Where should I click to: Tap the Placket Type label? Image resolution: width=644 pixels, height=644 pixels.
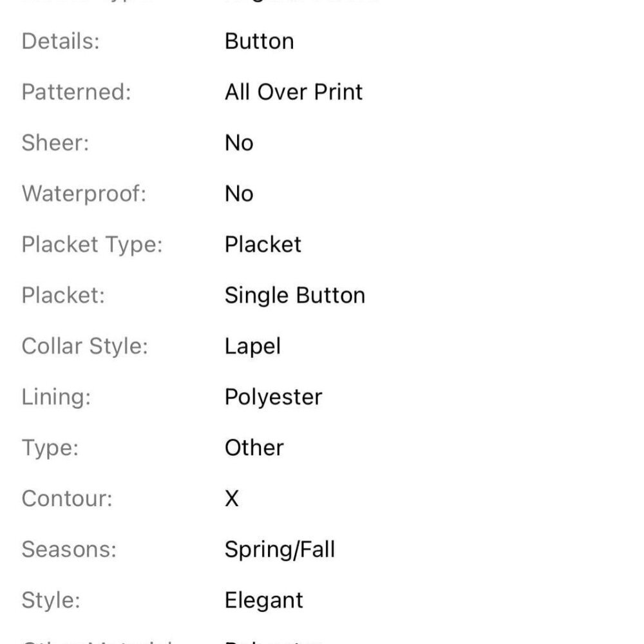(x=92, y=245)
